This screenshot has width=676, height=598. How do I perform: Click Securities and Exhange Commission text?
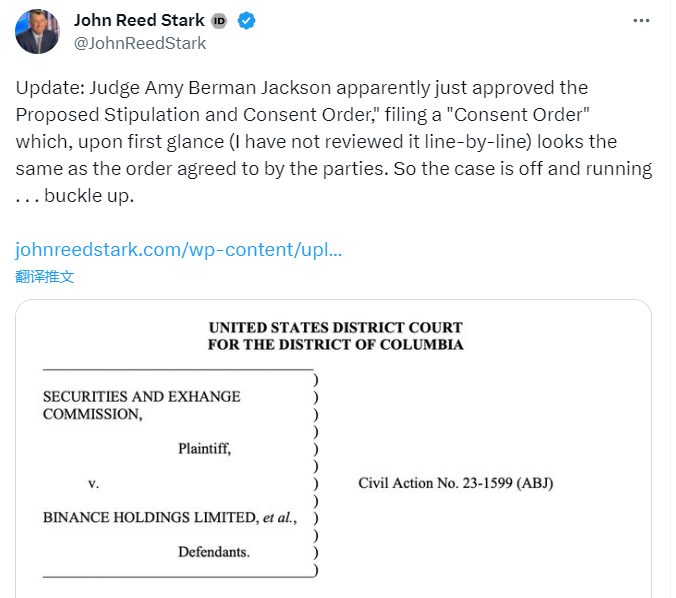pyautogui.click(x=141, y=405)
